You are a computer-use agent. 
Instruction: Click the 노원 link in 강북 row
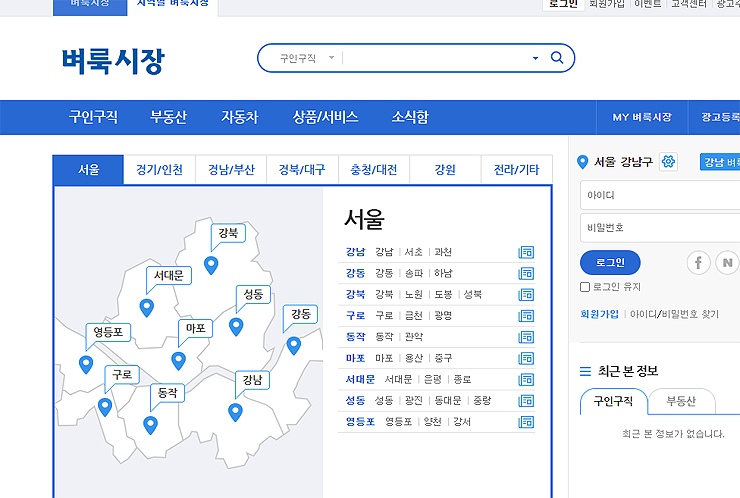click(x=414, y=295)
